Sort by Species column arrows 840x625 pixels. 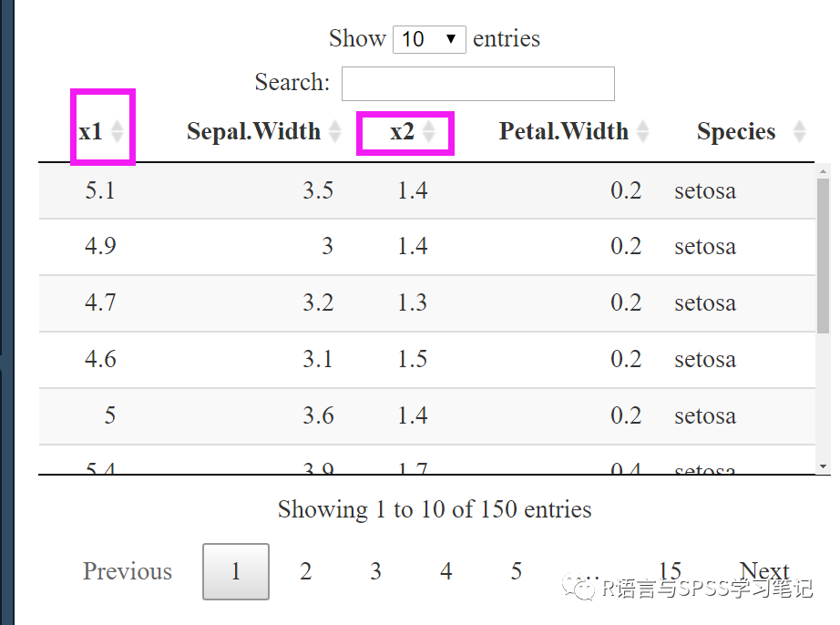[799, 131]
